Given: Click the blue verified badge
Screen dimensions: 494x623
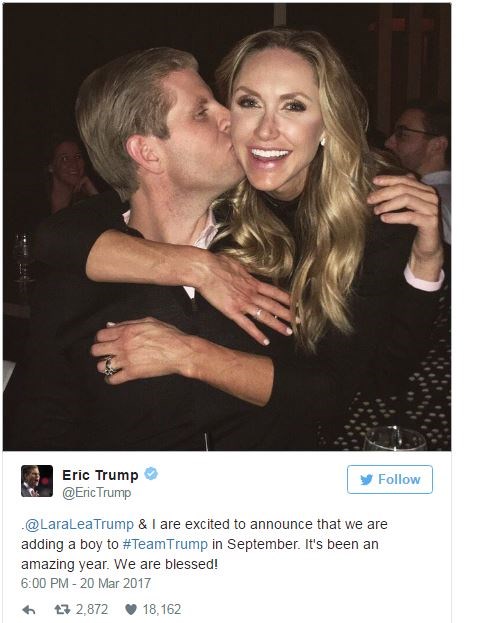Looking at the screenshot, I should [x=151, y=474].
